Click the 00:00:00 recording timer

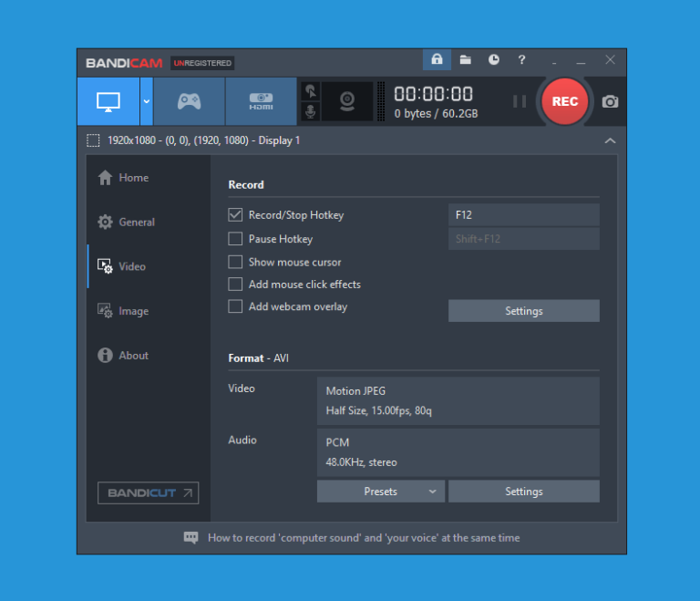pyautogui.click(x=433, y=94)
